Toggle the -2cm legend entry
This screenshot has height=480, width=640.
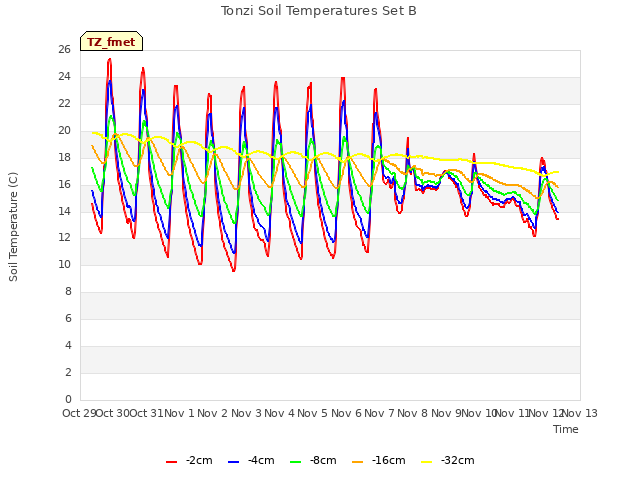189,461
